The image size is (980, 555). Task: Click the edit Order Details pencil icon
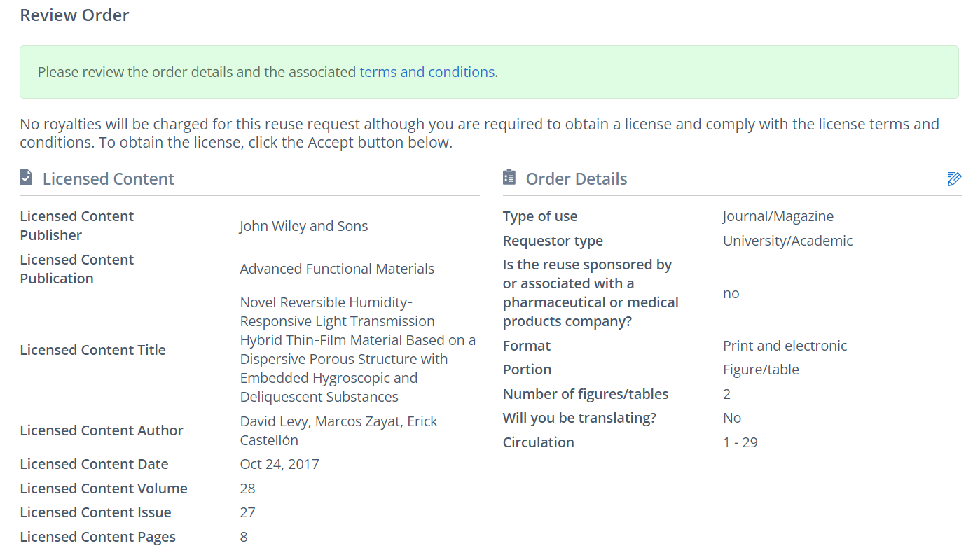coord(954,178)
